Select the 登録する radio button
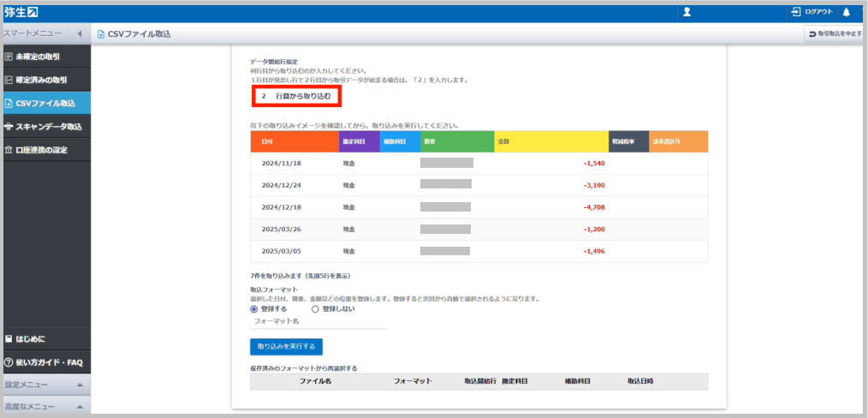 tap(254, 309)
